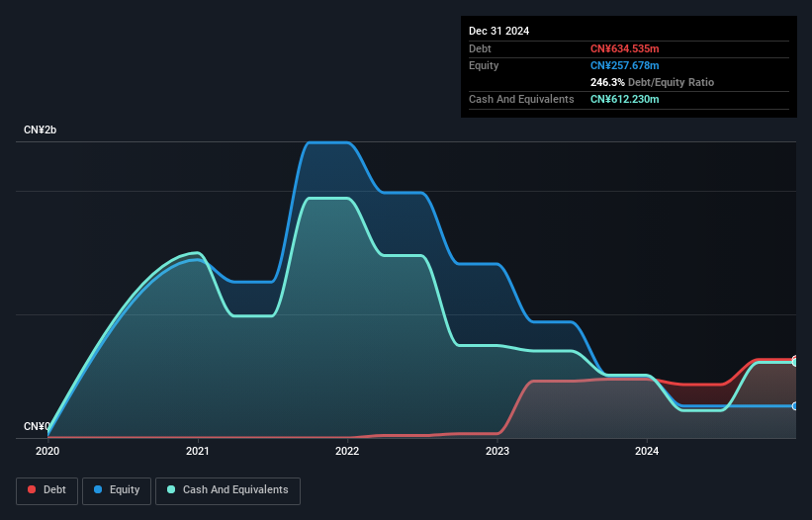
Task: Toggle Cash And Equivalents legend button
Action: click(227, 490)
